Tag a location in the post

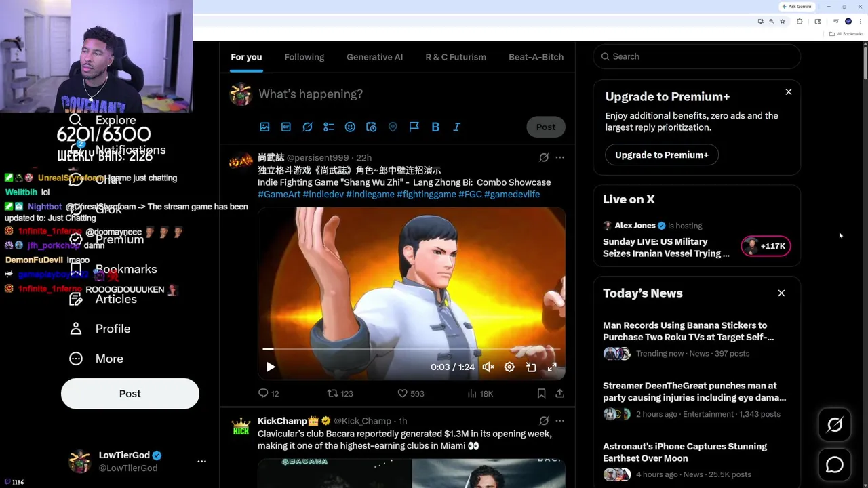pyautogui.click(x=393, y=127)
